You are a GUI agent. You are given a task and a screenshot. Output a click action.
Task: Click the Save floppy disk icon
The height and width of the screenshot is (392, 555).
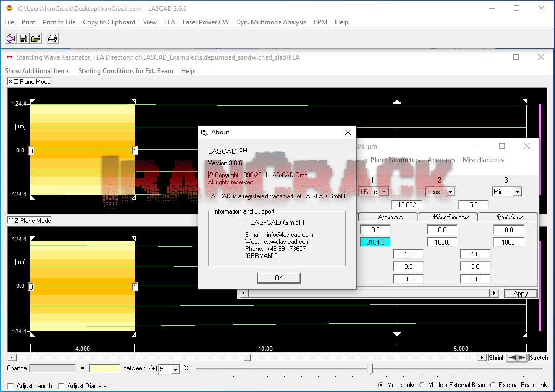tap(23, 38)
